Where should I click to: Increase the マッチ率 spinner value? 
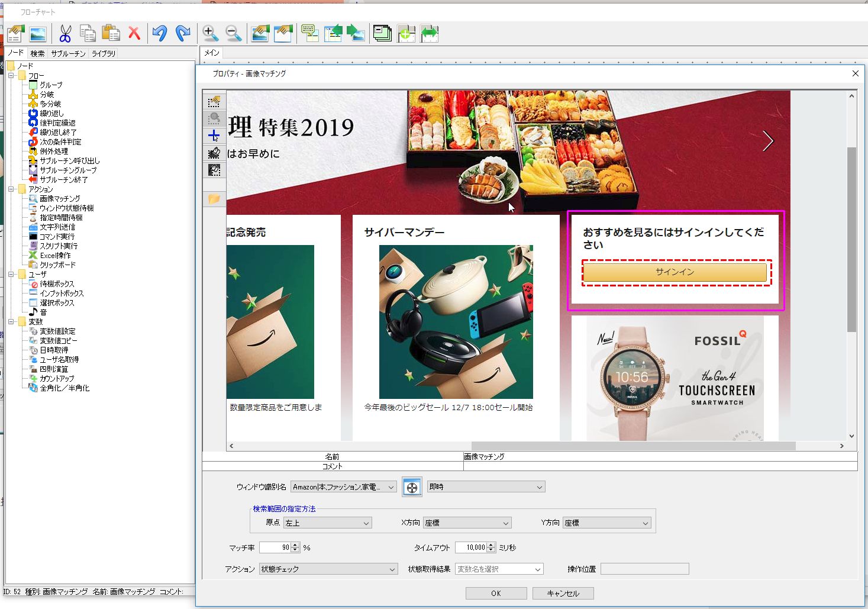click(296, 545)
